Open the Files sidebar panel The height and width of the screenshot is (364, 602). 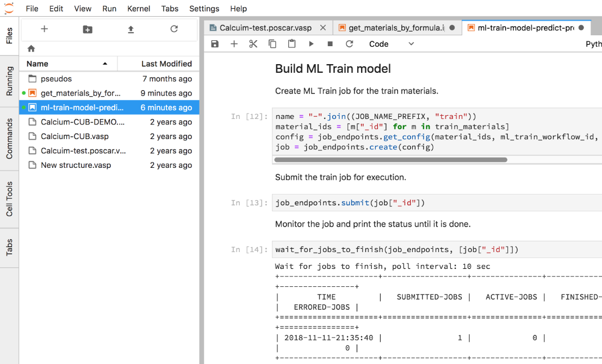(x=9, y=36)
